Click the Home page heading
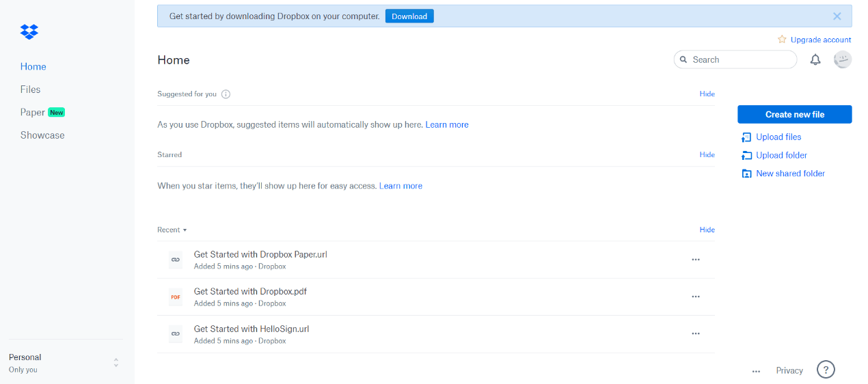Viewport: 868px width, 384px height. pos(174,60)
